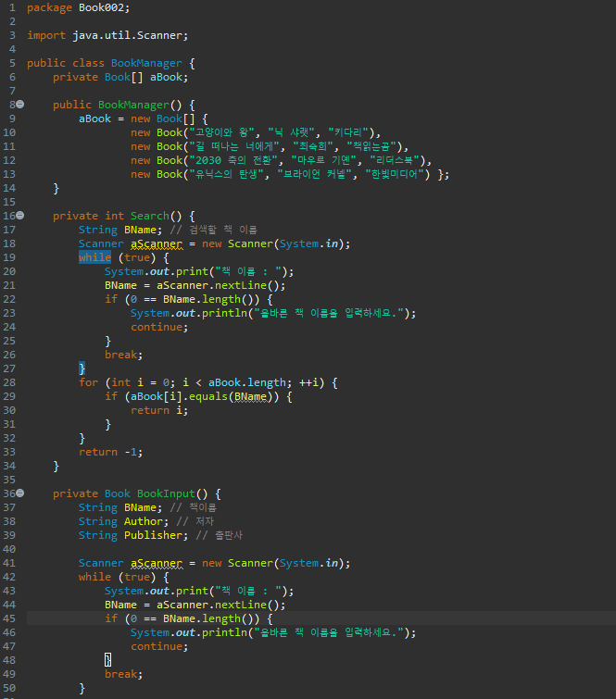This screenshot has width=616, height=699.
Task: Click 'Publisher' variable declaration on line 39
Action: tap(153, 535)
